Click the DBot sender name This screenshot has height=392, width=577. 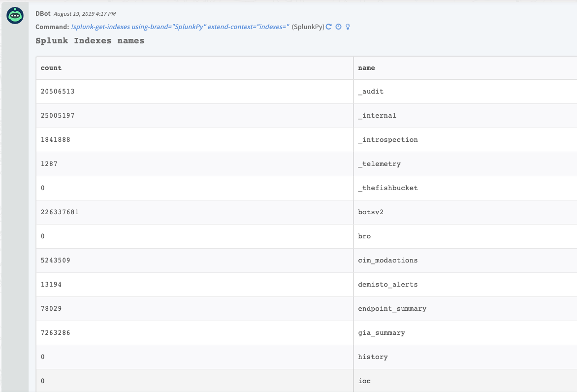[43, 13]
